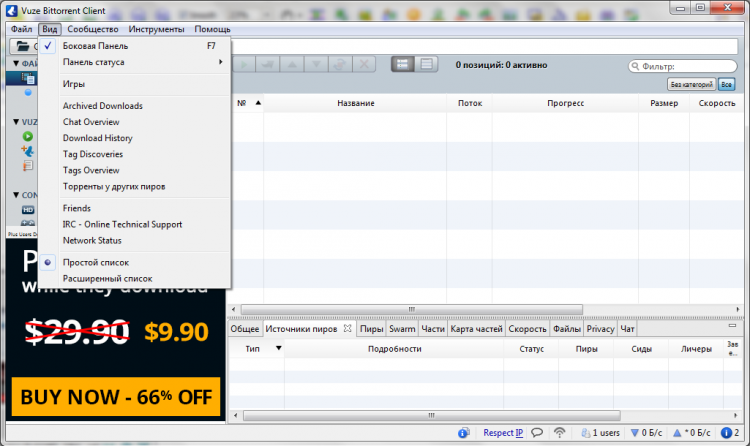Select the Расширенный список option

pos(107,278)
